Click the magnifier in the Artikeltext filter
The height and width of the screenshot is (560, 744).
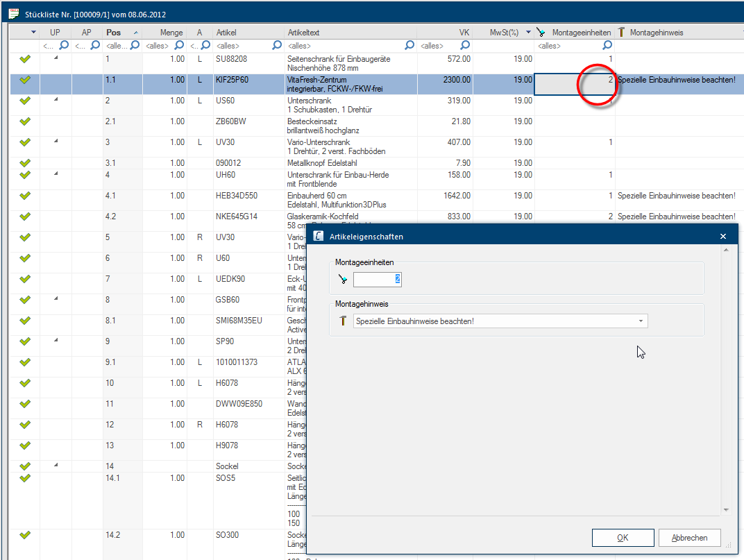(x=409, y=46)
